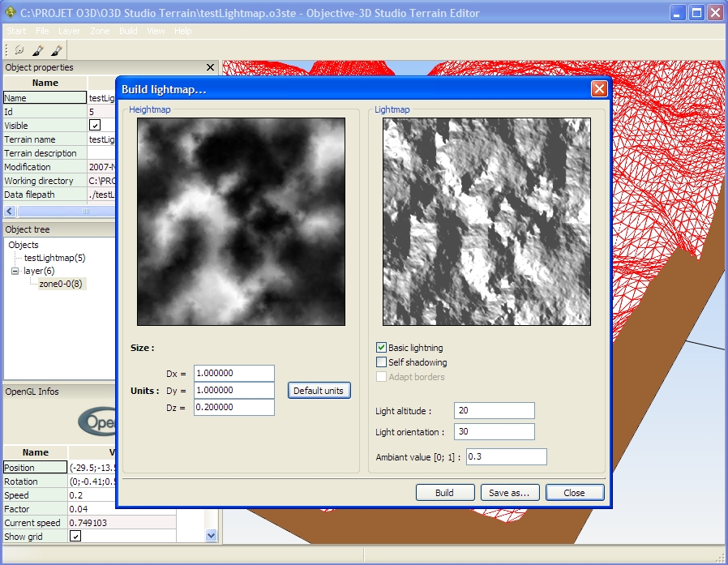Screen dimensions: 728x565
Task: Select the Rotation row label
Action: point(36,482)
